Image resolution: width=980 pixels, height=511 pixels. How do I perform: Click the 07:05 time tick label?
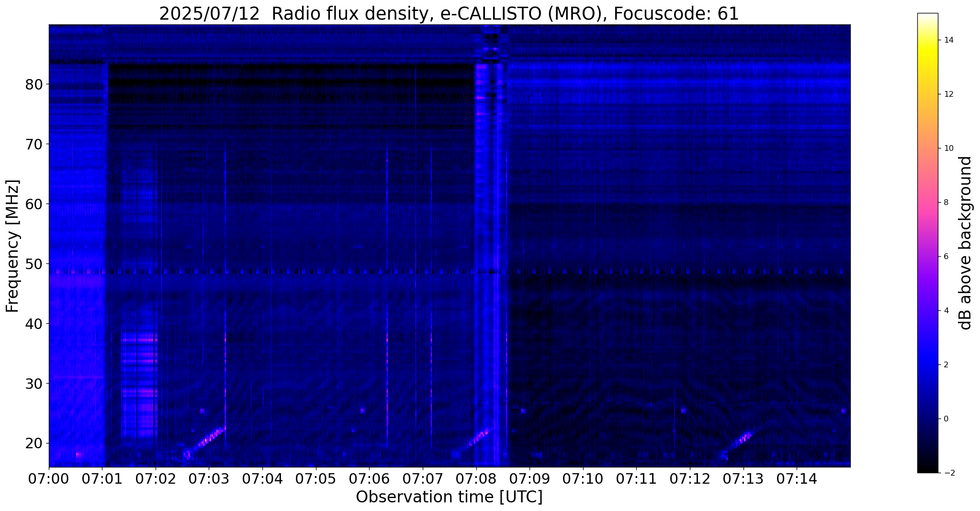(316, 479)
